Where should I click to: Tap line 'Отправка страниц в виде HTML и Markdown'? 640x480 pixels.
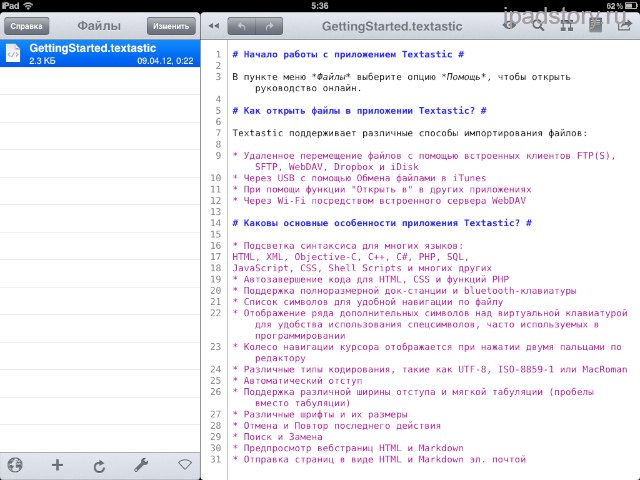[379, 459]
